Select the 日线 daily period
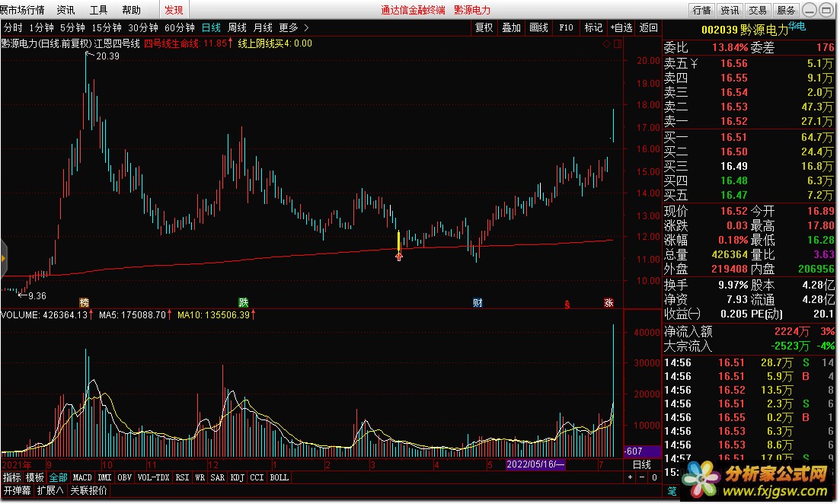 (x=211, y=27)
